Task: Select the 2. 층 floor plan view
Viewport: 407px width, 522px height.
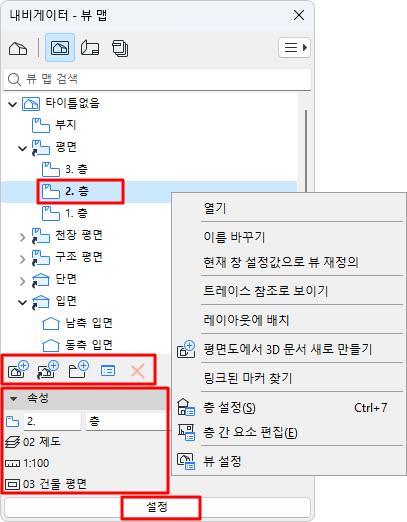Action: 65,191
